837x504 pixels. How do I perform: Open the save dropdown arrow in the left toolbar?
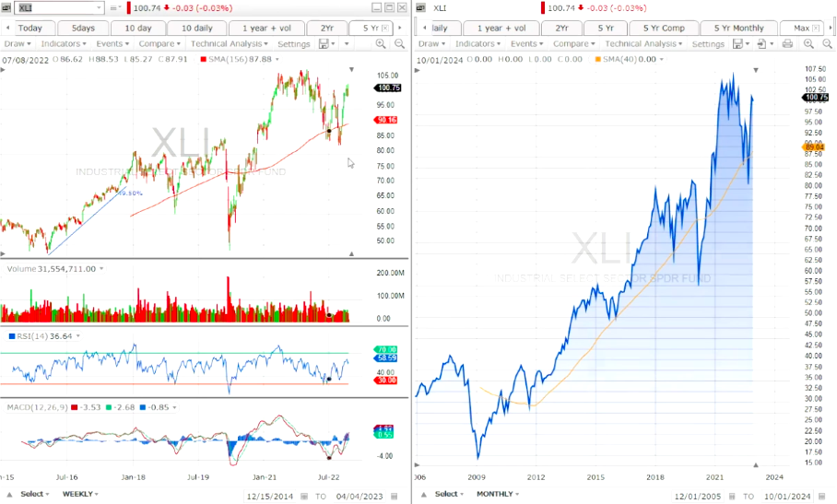pyautogui.click(x=334, y=43)
